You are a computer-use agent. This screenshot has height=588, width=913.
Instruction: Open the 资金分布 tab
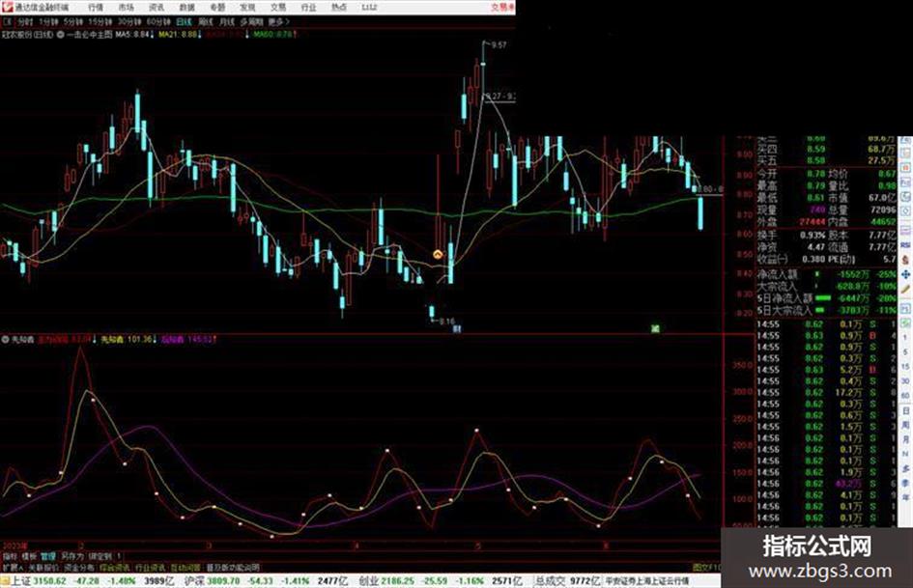(79, 567)
